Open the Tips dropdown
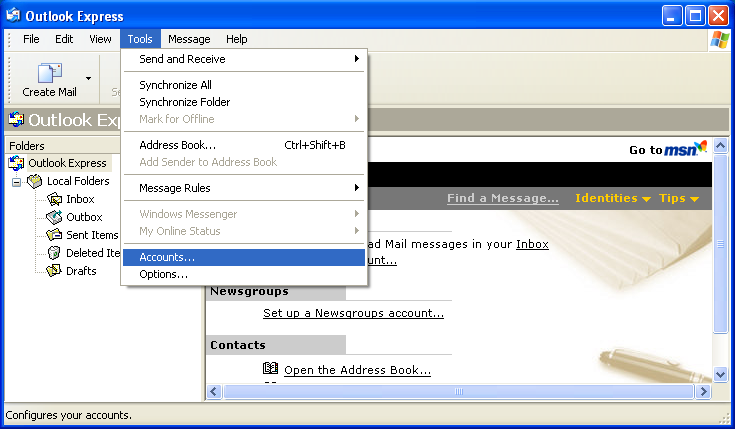Image resolution: width=735 pixels, height=429 pixels. click(679, 198)
